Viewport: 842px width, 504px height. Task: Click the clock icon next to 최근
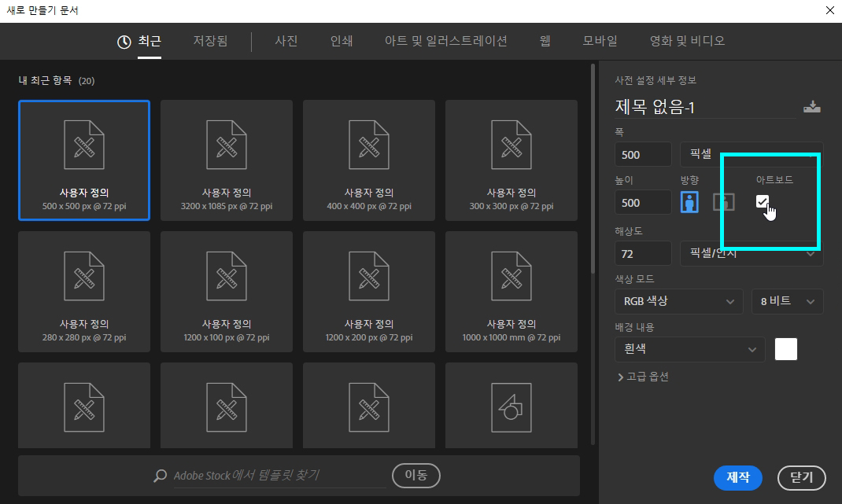(x=123, y=41)
